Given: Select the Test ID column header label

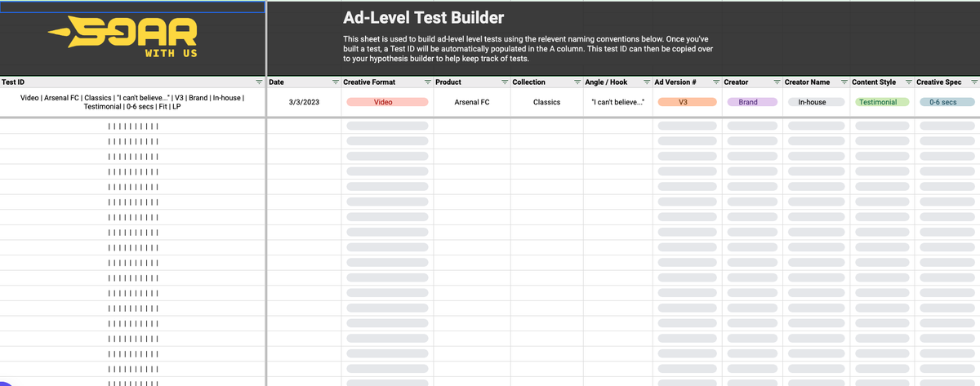Looking at the screenshot, I should click(14, 82).
